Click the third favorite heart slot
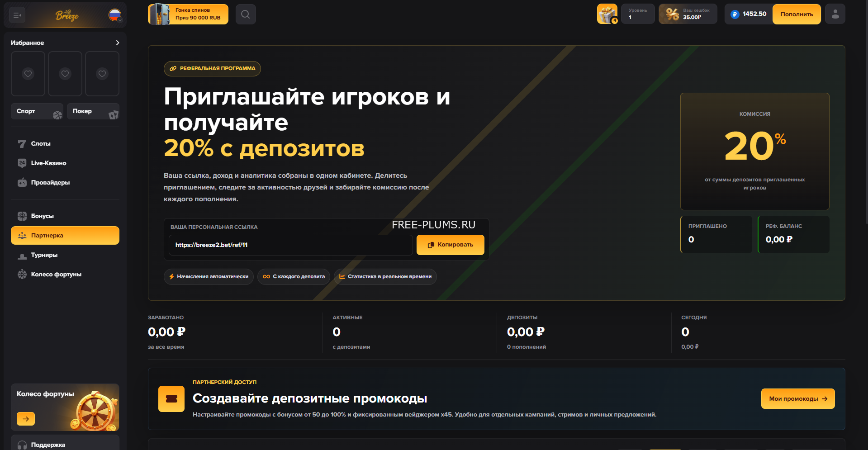This screenshot has height=450, width=868. click(102, 73)
